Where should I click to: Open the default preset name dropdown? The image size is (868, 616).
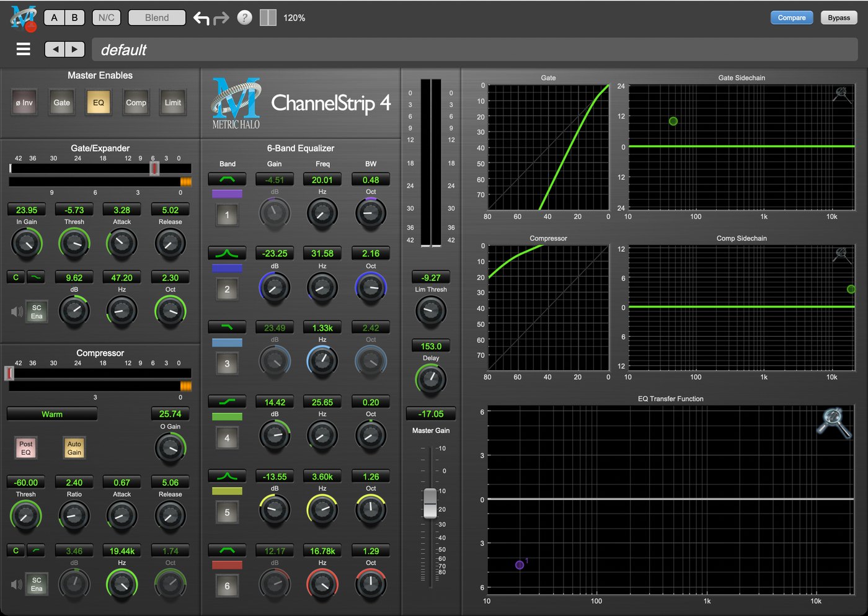(x=474, y=50)
